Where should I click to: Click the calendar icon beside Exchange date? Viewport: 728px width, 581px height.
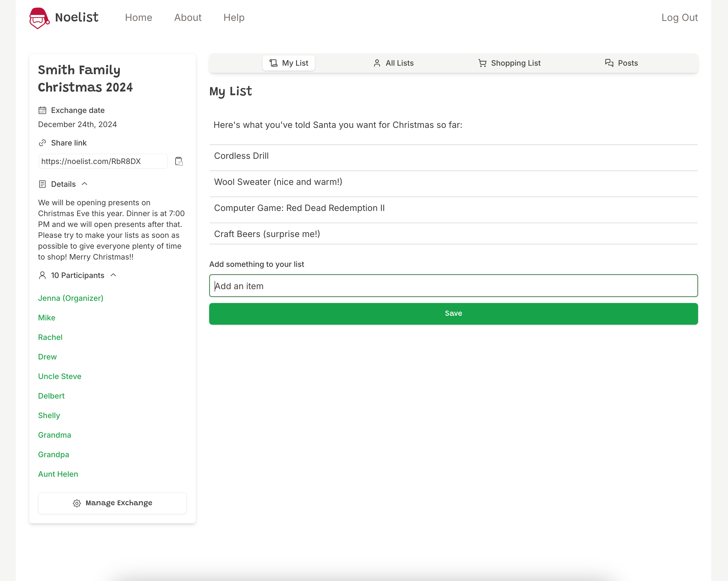(42, 110)
